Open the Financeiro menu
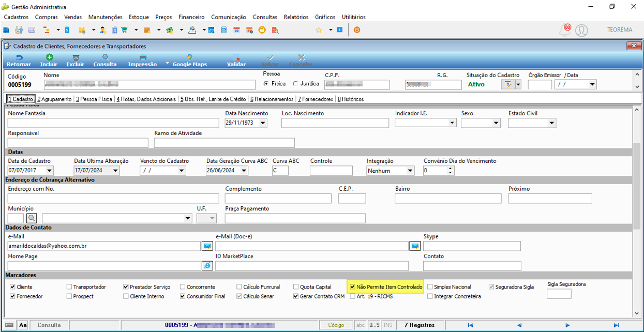Screen dimensions: 644x332 [191, 17]
